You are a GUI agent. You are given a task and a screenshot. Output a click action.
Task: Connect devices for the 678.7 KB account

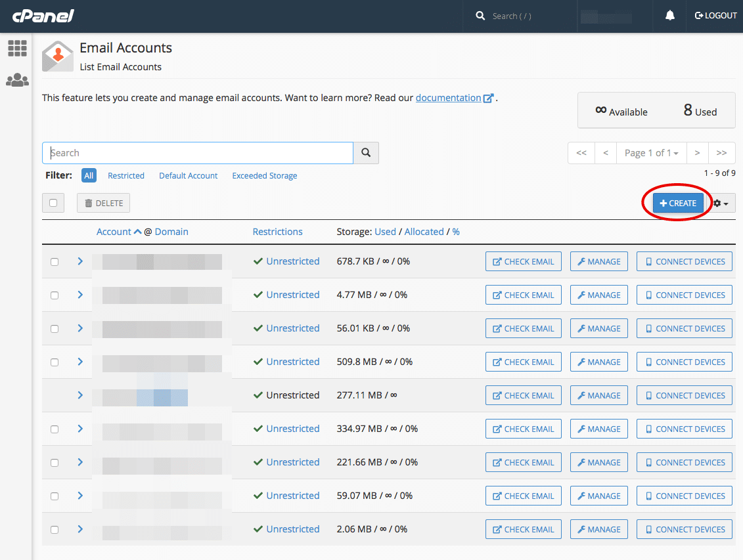[x=685, y=261]
